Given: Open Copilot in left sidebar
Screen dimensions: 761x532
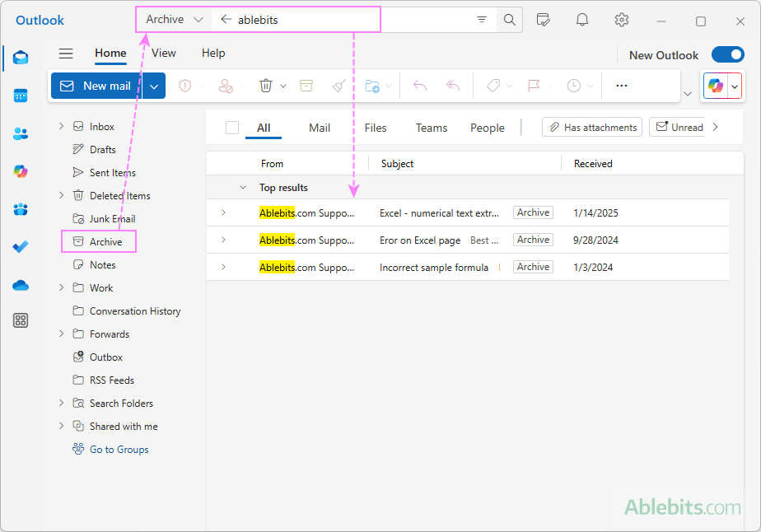Looking at the screenshot, I should [x=21, y=171].
